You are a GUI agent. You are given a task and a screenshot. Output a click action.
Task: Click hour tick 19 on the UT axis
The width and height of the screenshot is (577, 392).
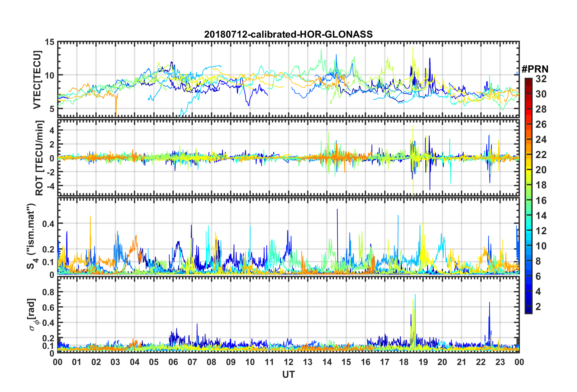(x=423, y=362)
